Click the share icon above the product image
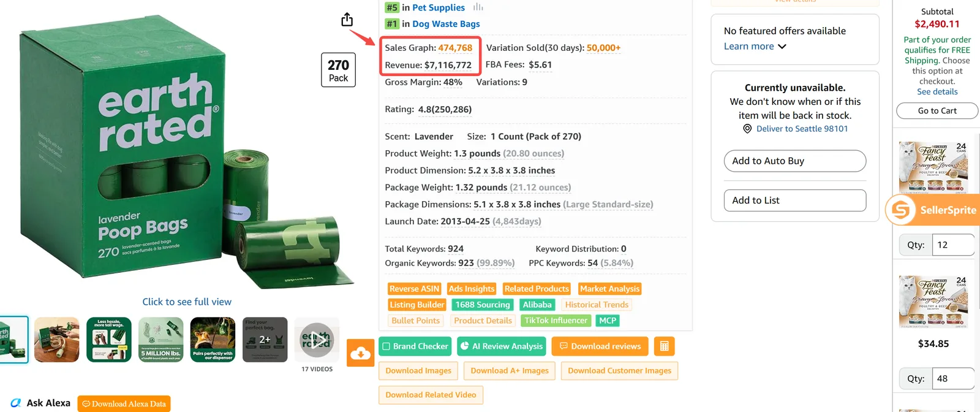The image size is (980, 412). (347, 20)
